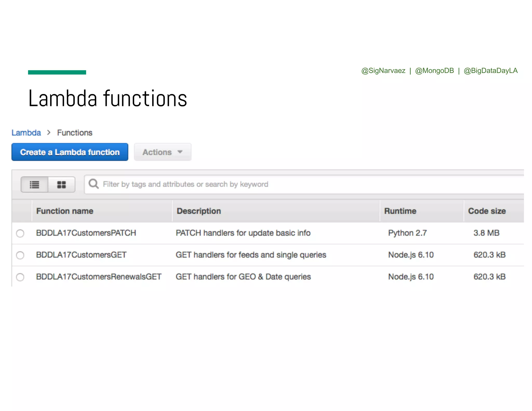Sort by Description column header
This screenshot has width=532, height=411.
click(199, 211)
